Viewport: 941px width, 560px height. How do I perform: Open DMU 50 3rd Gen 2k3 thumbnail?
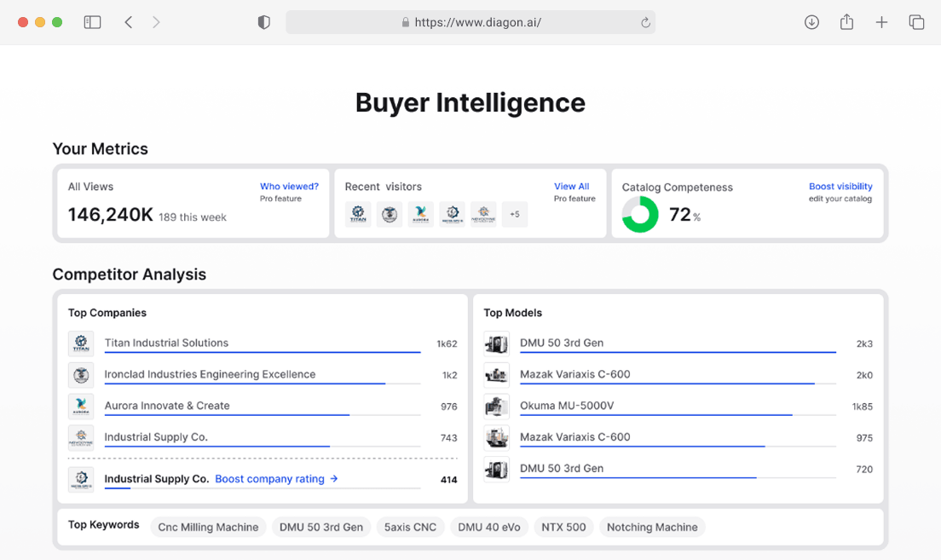(x=496, y=344)
